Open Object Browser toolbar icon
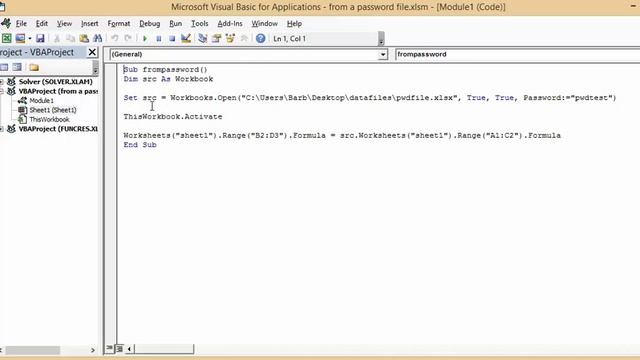The height and width of the screenshot is (360, 640). click(x=230, y=38)
